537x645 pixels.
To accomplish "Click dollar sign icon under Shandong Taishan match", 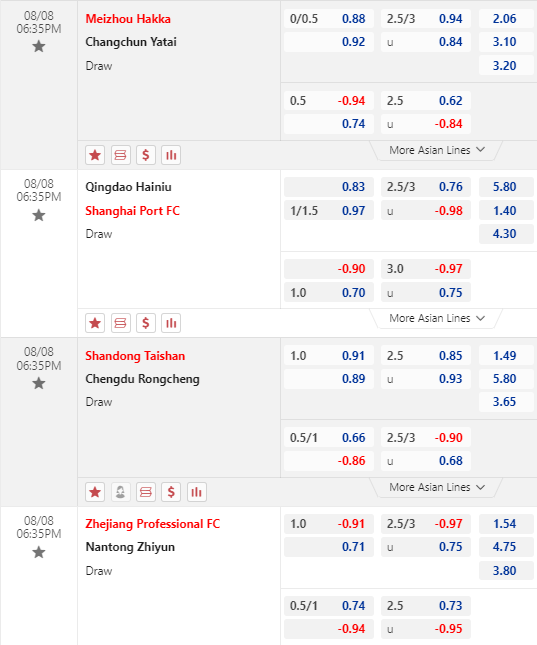I will 171,492.
